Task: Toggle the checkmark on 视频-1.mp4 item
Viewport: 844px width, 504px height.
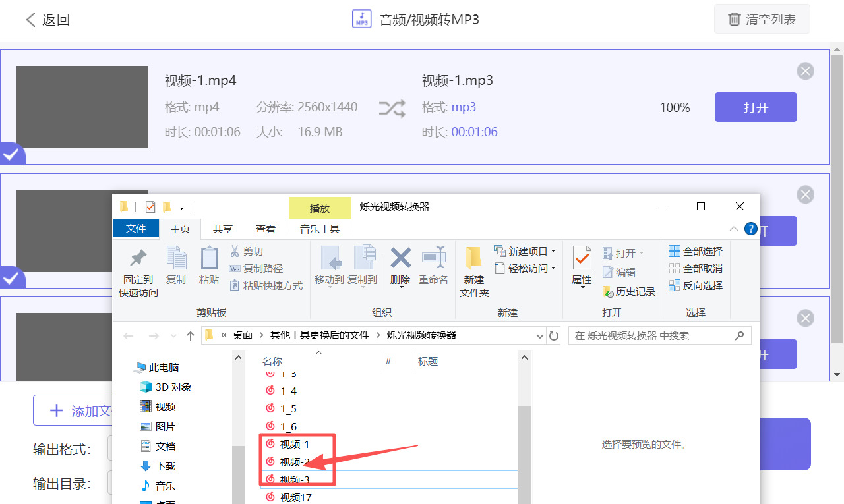Action: point(11,154)
